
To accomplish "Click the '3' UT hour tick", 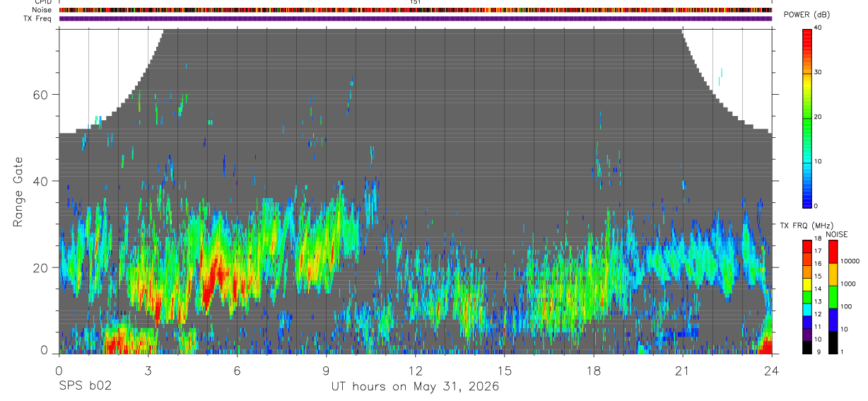I will pos(148,371).
